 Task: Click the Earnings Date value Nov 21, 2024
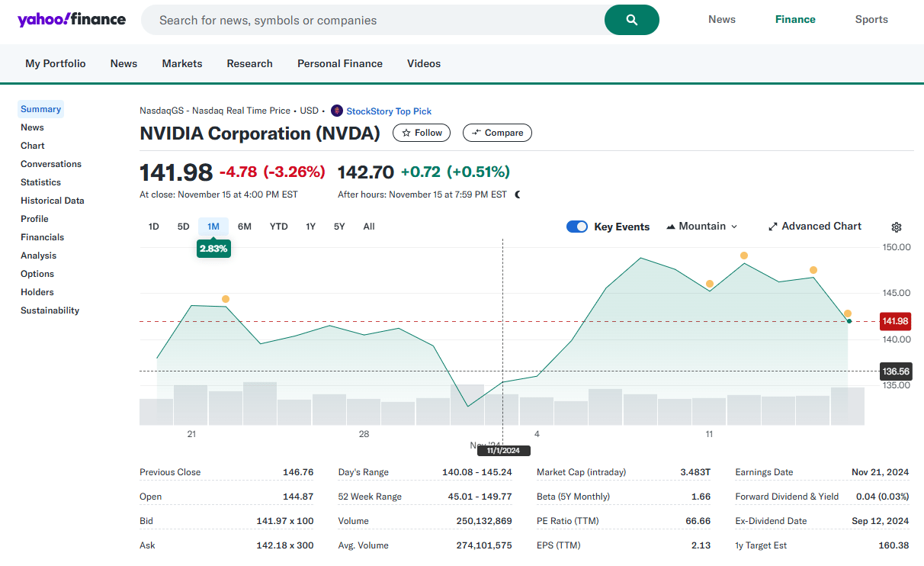[x=881, y=472]
